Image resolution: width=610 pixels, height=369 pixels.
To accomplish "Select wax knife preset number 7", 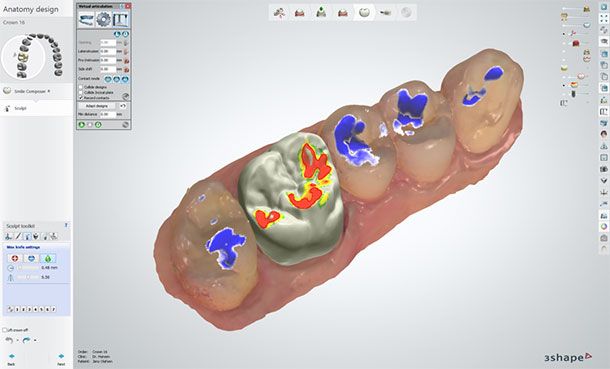I will tap(53, 310).
